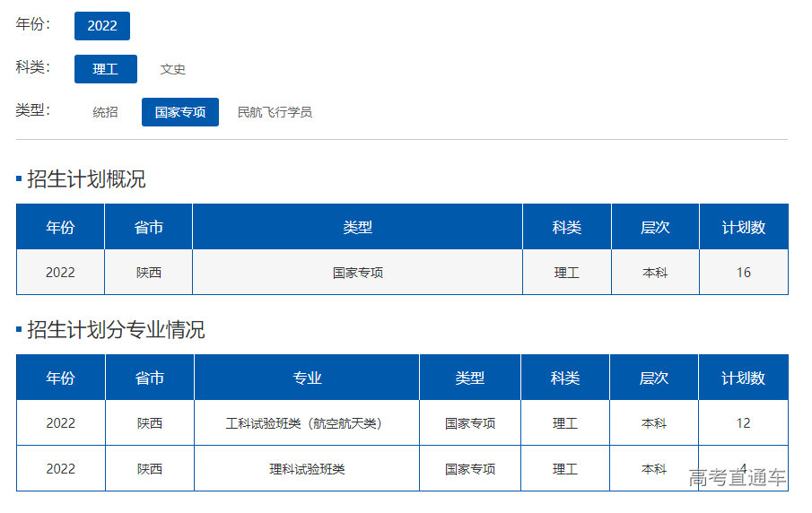Click the plan count cell showing 16
The image size is (812, 513).
[x=744, y=273]
